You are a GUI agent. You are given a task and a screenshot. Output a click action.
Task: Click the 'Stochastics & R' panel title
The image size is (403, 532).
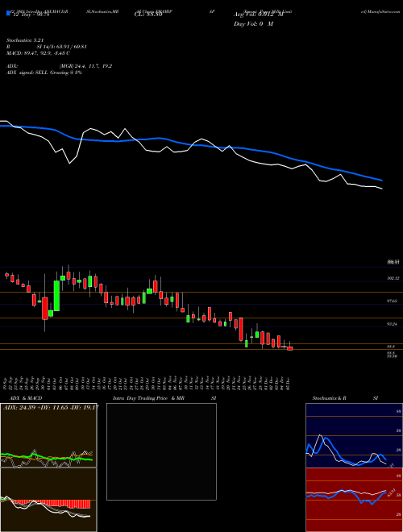coord(330,398)
